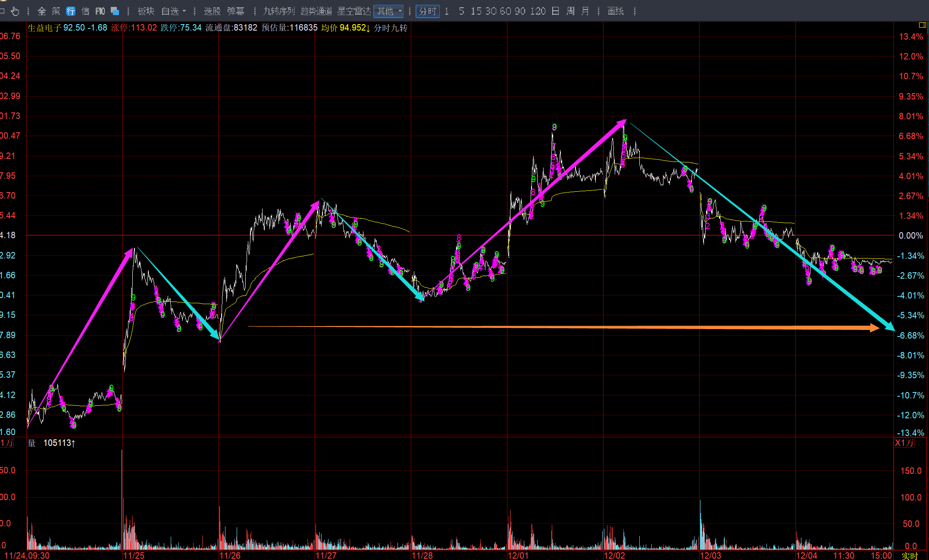This screenshot has width=929, height=560.
Task: Select the 60-minute period
Action: [505, 11]
